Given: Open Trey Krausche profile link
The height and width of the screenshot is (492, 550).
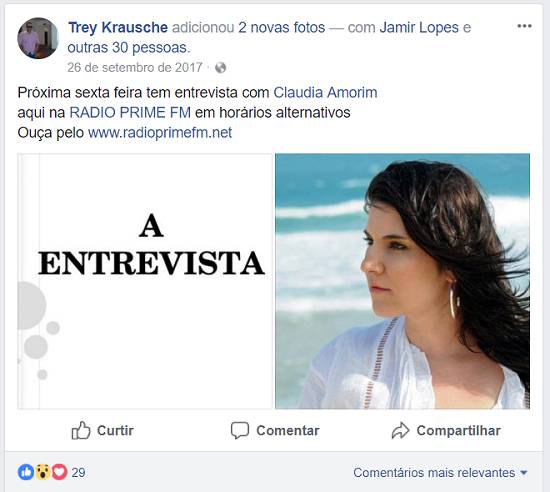Looking at the screenshot, I should point(118,27).
